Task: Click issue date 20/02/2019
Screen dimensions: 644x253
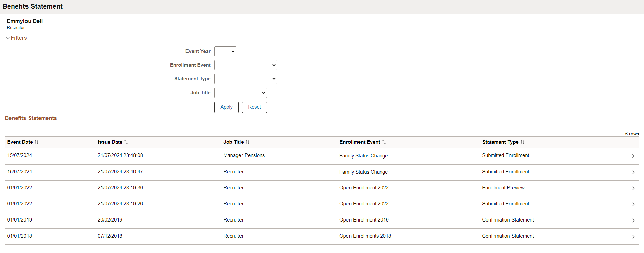Action: [110, 220]
